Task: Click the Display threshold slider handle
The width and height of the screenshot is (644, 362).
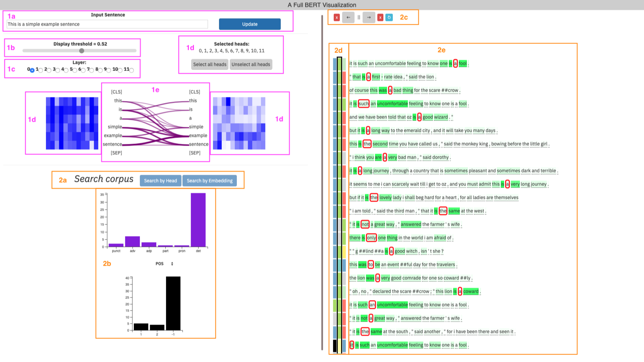Action: pos(82,51)
